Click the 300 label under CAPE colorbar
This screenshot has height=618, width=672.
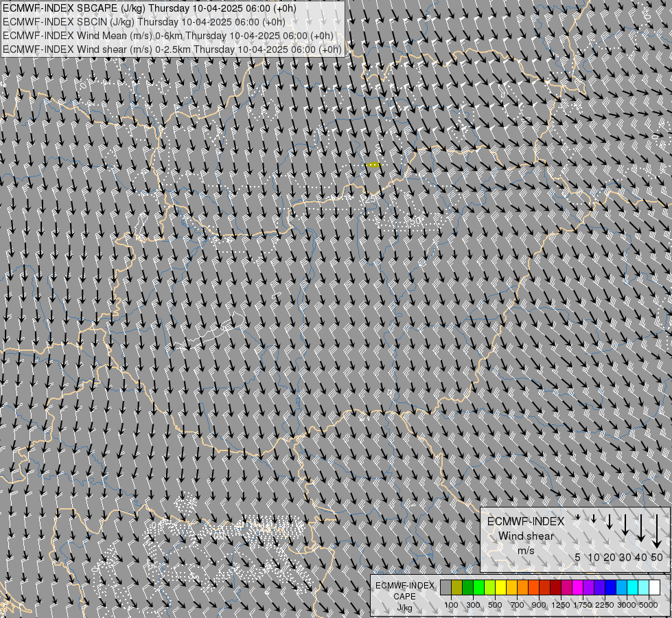pos(473,605)
